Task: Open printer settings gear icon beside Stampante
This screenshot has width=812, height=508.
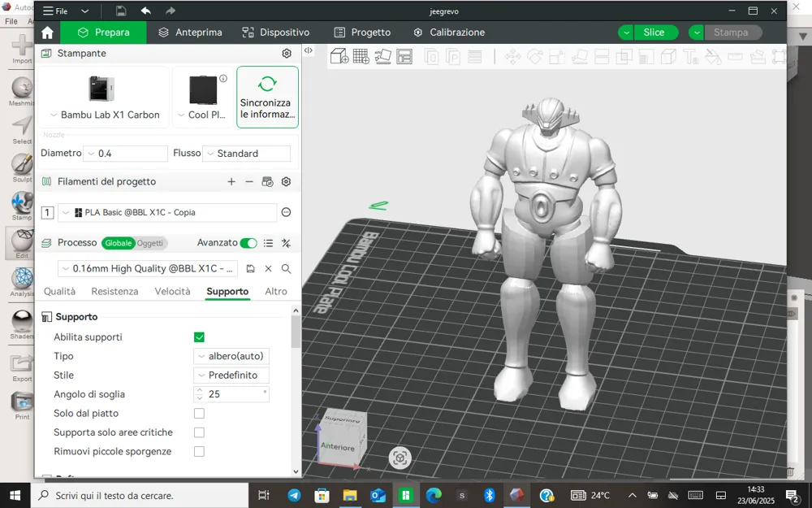Action: point(287,54)
